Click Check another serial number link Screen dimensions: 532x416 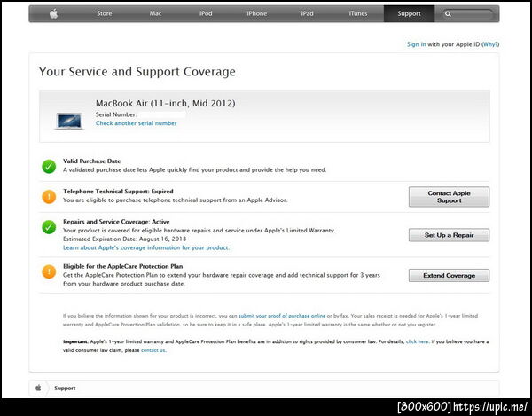click(136, 123)
